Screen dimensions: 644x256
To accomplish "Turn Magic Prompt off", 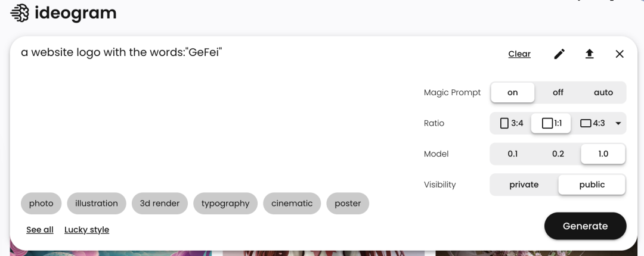I will coord(558,92).
